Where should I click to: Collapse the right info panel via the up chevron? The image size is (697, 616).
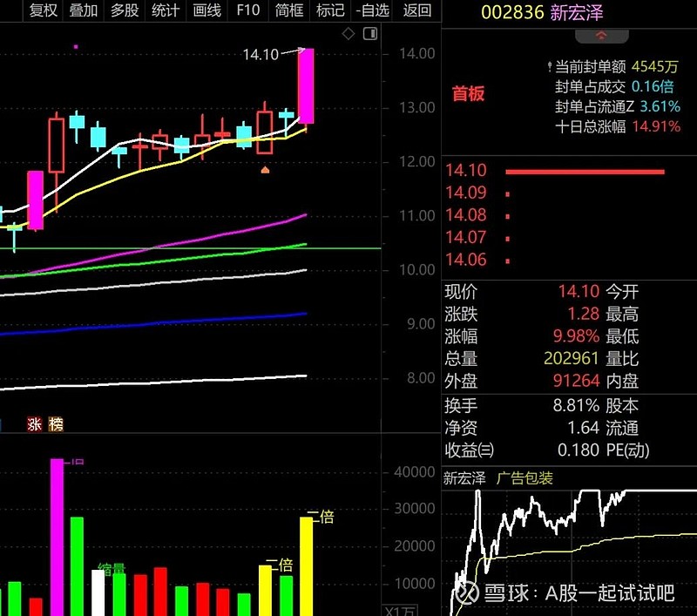pyautogui.click(x=603, y=36)
